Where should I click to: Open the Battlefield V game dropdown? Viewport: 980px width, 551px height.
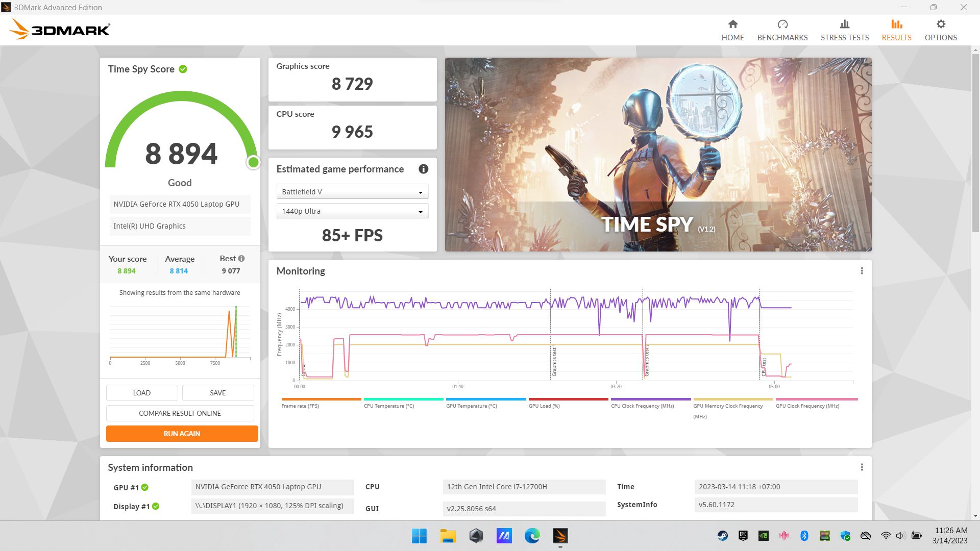coord(352,191)
